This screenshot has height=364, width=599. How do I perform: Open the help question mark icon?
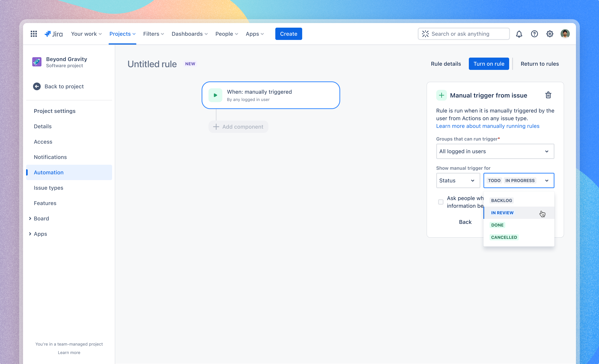coord(534,34)
